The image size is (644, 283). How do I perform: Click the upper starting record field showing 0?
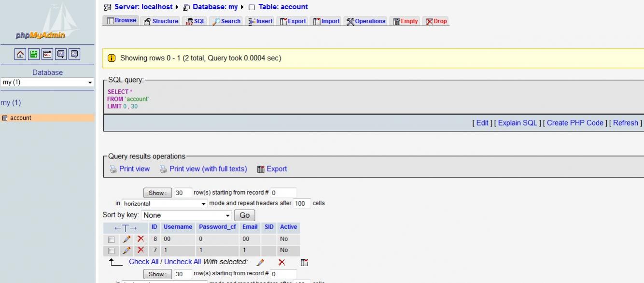click(x=283, y=193)
